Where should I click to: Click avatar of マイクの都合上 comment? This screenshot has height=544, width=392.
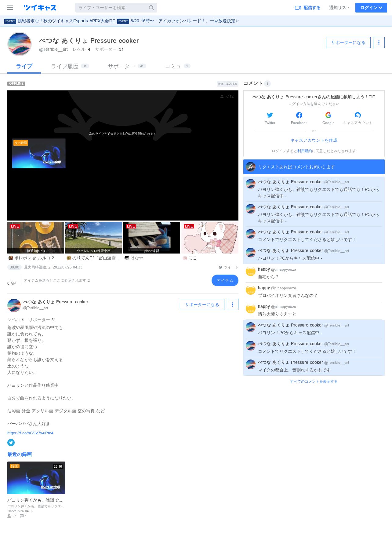(251, 365)
